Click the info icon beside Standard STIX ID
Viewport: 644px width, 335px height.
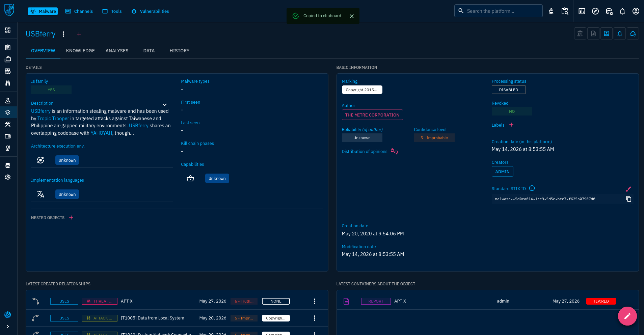[x=532, y=188]
